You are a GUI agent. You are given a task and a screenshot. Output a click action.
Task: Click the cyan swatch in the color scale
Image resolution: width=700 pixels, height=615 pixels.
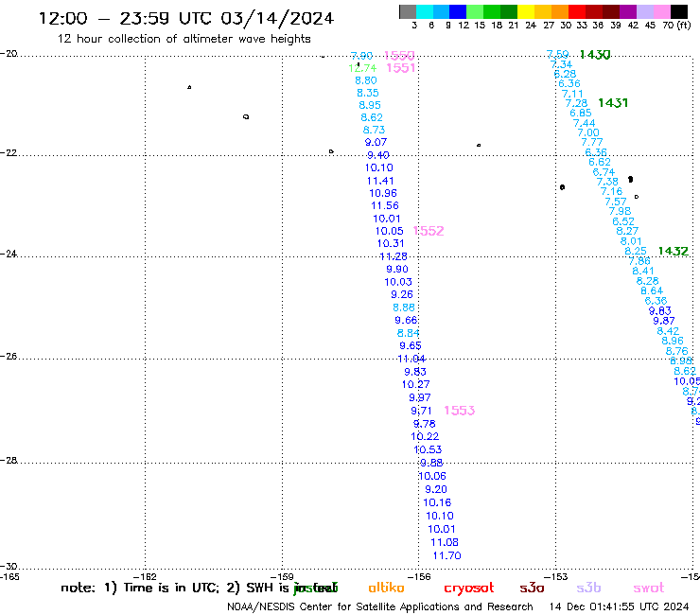coord(425,11)
